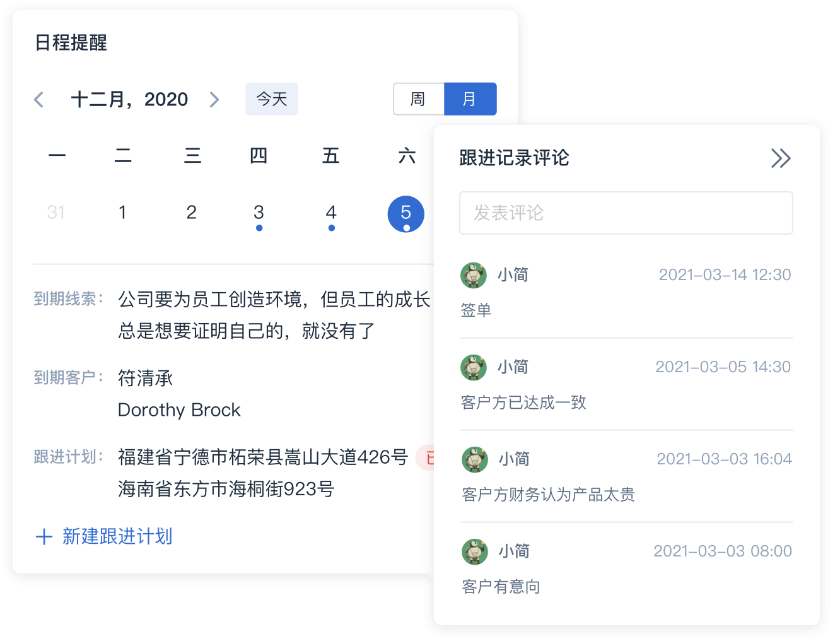Focus the 发表评论 comment input
Image resolution: width=840 pixels, height=641 pixels.
point(626,213)
